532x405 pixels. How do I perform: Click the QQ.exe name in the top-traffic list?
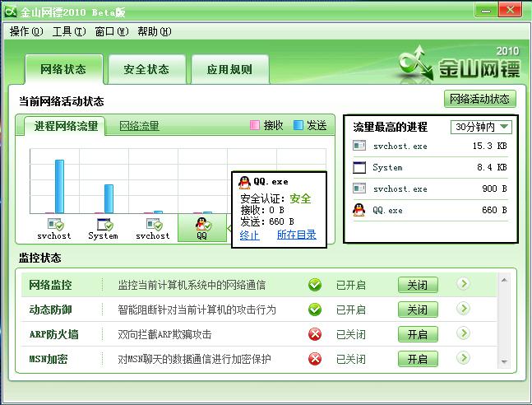coord(387,210)
